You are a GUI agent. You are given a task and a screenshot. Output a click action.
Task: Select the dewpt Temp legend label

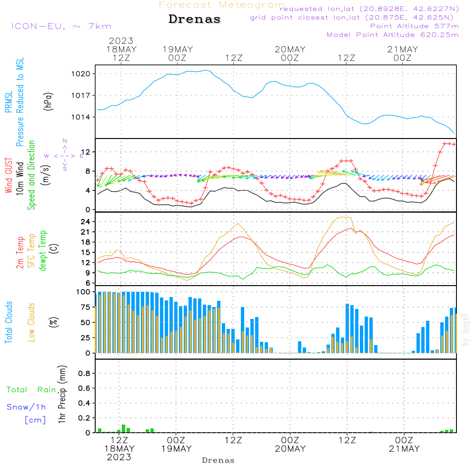tap(43, 251)
